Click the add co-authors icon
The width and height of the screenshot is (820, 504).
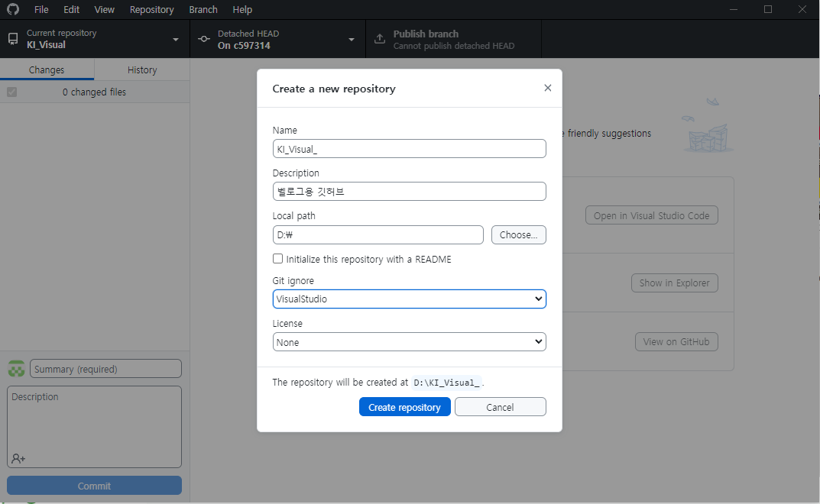pyautogui.click(x=18, y=458)
